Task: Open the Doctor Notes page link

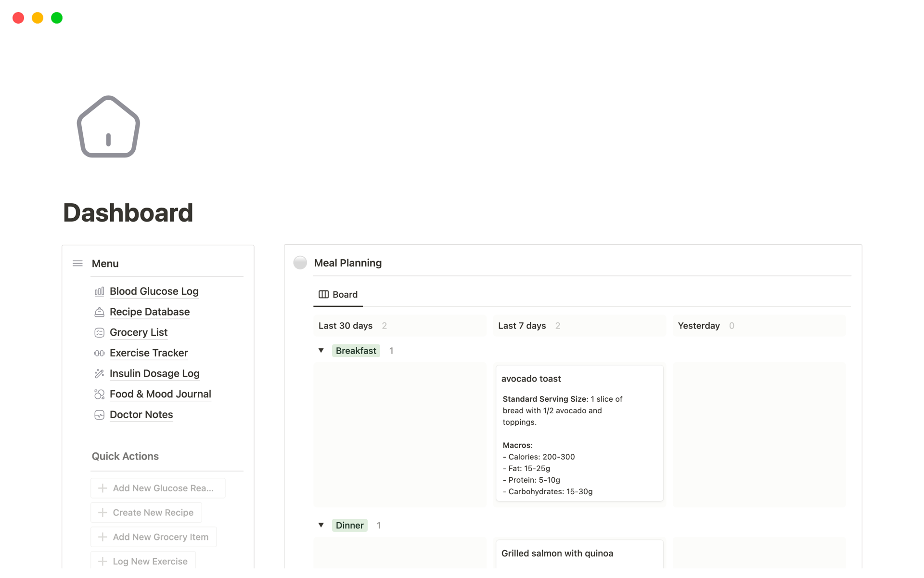Action: pyautogui.click(x=141, y=415)
